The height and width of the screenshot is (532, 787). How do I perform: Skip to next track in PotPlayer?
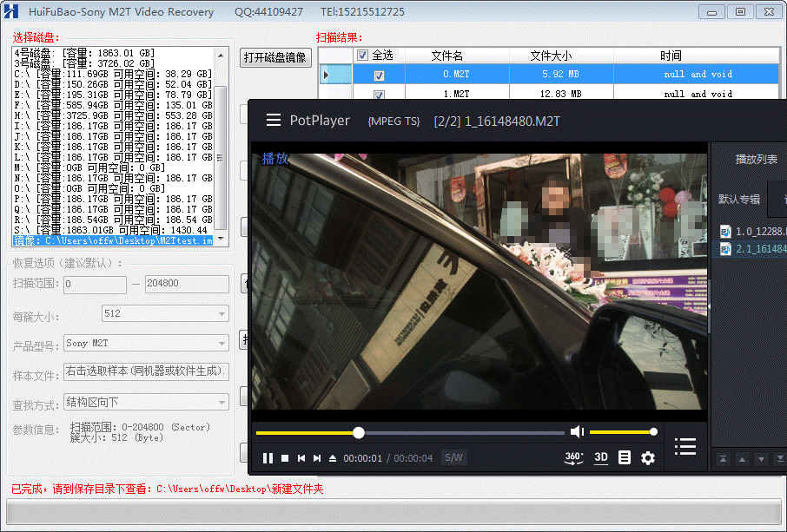[x=317, y=457]
